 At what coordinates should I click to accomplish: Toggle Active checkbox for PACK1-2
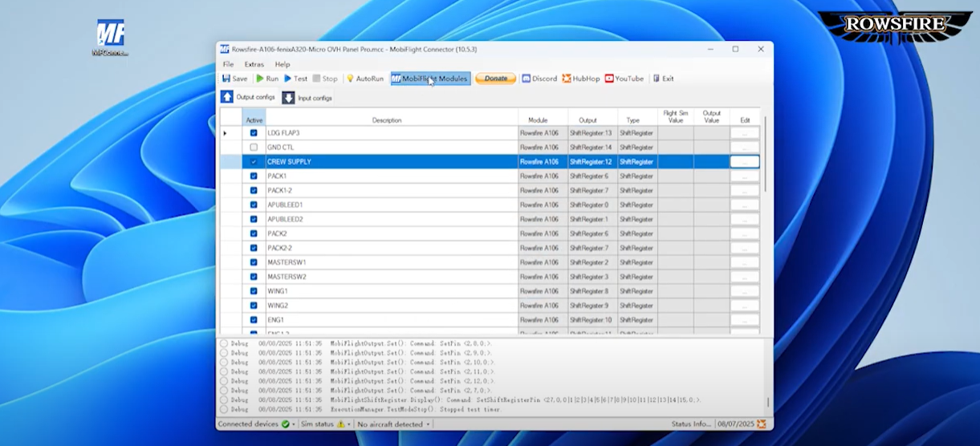254,191
